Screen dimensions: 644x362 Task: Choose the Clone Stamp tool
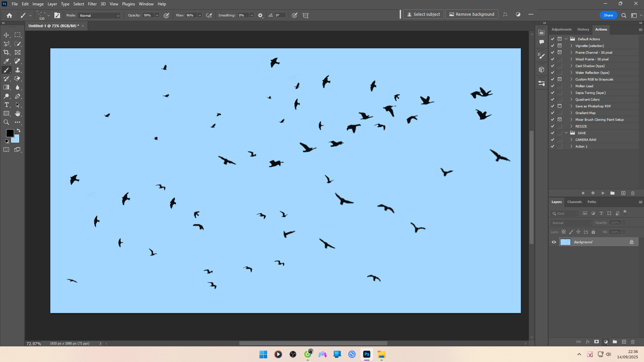[x=17, y=70]
